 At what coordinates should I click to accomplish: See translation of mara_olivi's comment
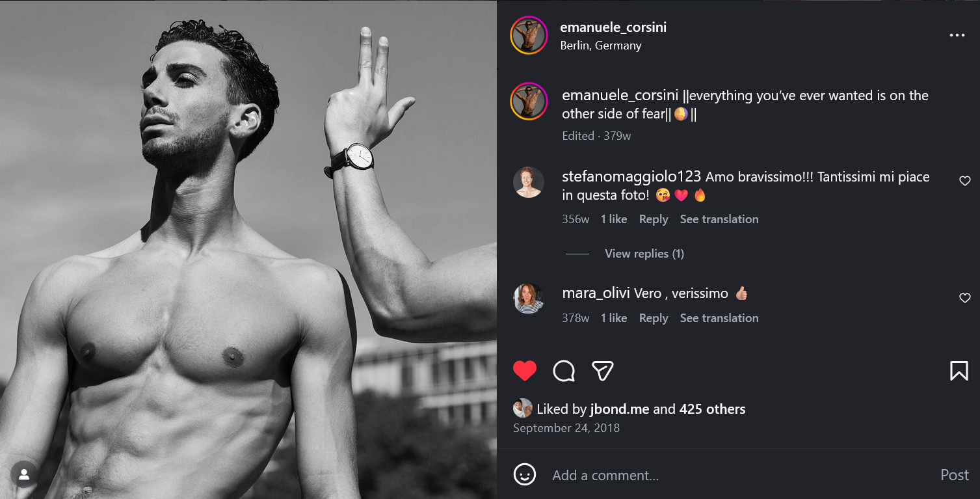(719, 318)
